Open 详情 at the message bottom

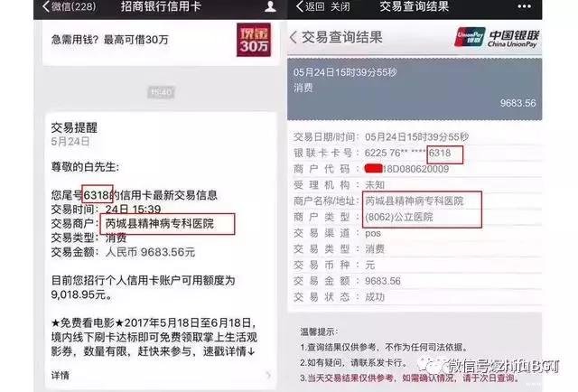61,376
